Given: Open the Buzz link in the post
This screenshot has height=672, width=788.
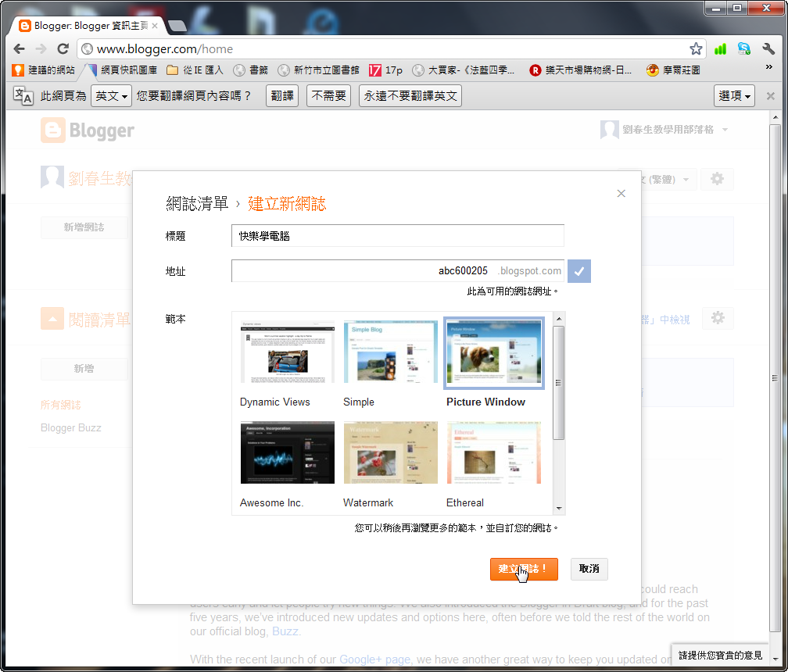Looking at the screenshot, I should pyautogui.click(x=285, y=631).
